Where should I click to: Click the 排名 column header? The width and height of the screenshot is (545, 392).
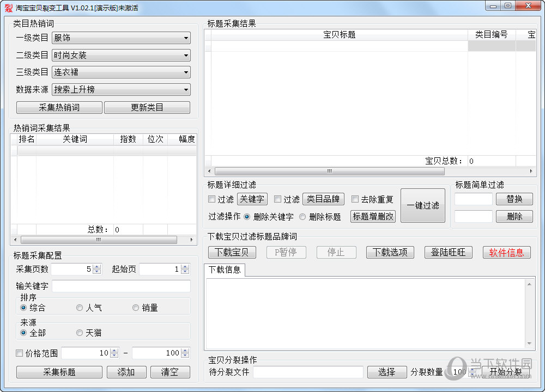coord(27,139)
